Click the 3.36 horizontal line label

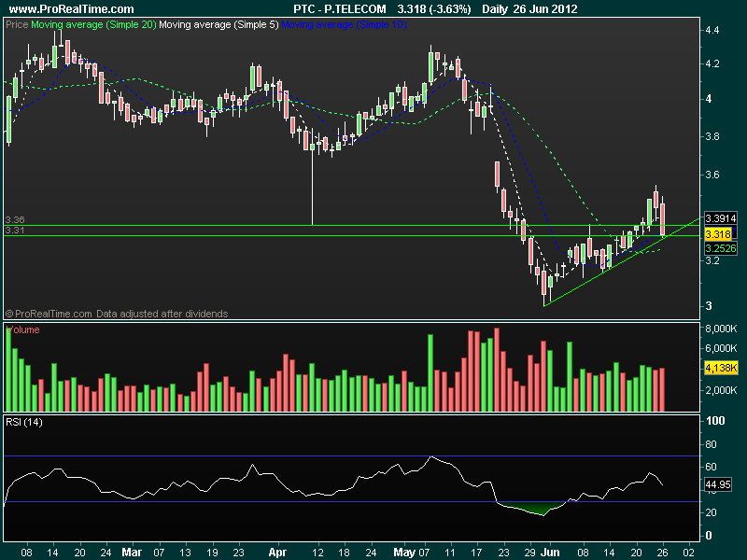(15, 220)
